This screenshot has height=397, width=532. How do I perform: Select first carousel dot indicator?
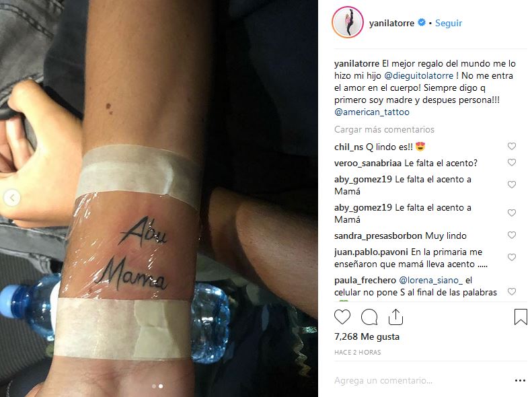pos(154,386)
